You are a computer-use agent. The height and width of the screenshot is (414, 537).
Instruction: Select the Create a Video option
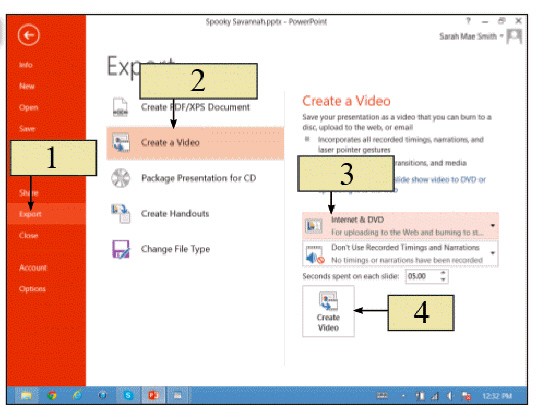[x=195, y=143]
